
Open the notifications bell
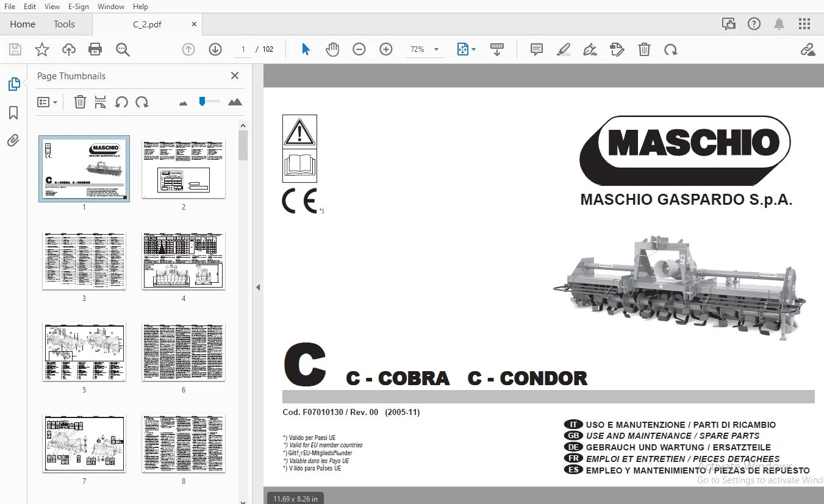click(779, 24)
